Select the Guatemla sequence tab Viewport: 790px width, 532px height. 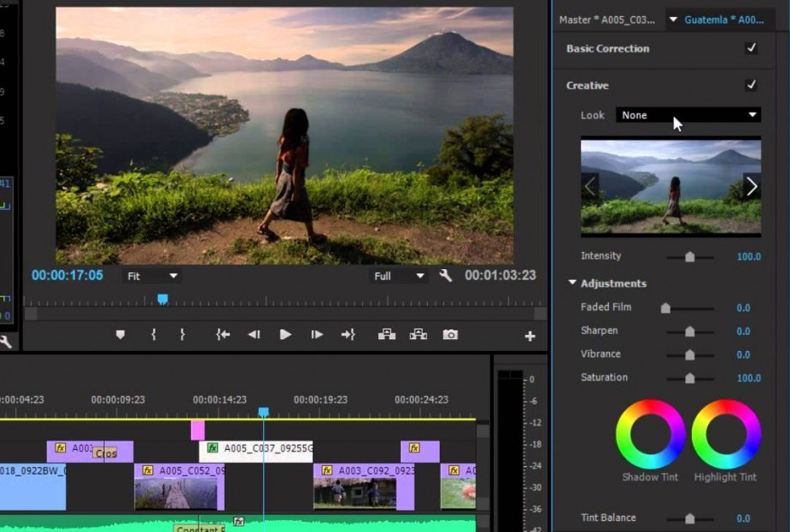[723, 20]
